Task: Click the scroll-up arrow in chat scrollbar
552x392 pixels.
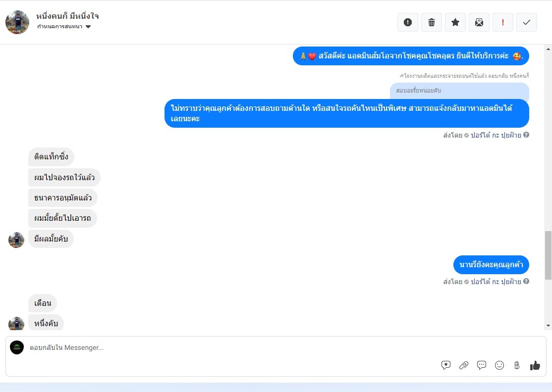Action: 548,49
